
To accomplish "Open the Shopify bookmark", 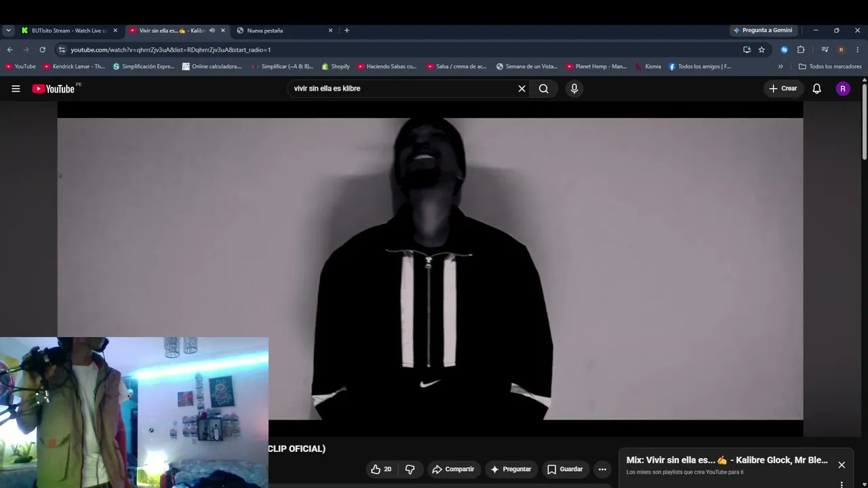I will pos(336,66).
